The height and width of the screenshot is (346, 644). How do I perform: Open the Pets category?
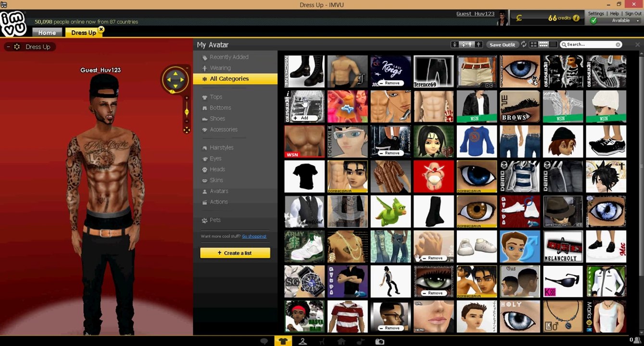coord(215,220)
